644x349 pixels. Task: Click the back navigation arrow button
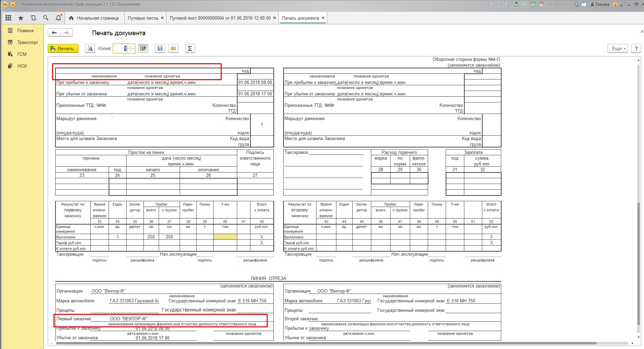(54, 33)
